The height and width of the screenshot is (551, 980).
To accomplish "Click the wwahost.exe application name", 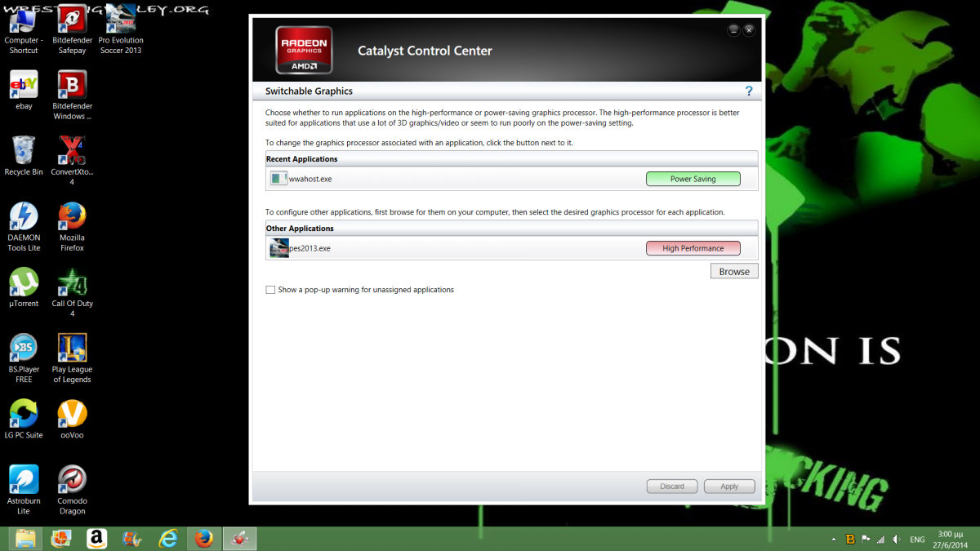I will pos(310,179).
